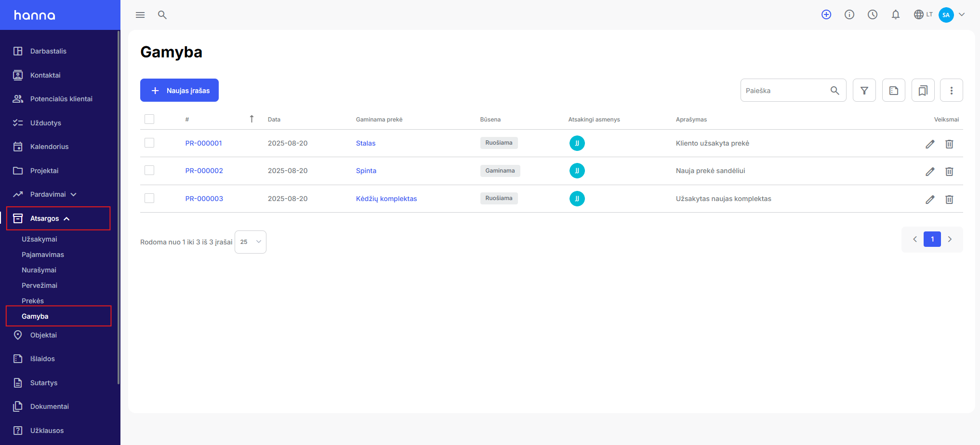Open the 25 rows-per-page dropdown
The height and width of the screenshot is (445, 980).
(251, 242)
